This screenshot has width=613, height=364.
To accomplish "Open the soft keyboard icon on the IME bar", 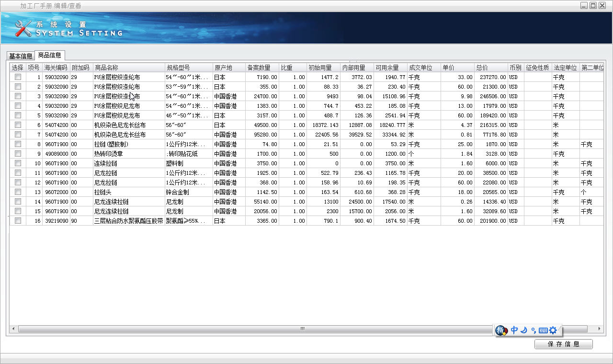I will click(543, 330).
